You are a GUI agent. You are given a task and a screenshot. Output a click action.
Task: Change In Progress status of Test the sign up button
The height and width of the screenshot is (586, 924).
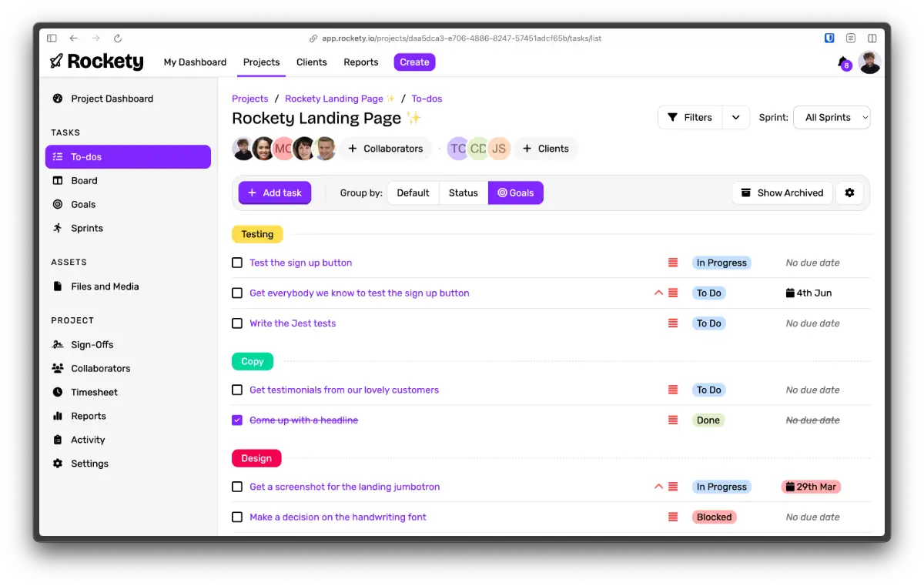coord(721,263)
